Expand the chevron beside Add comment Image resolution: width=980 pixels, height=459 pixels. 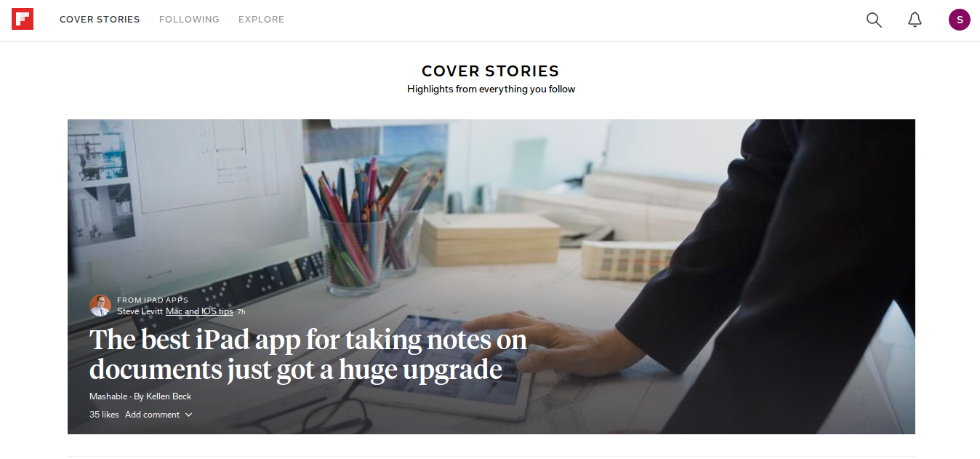(x=188, y=415)
